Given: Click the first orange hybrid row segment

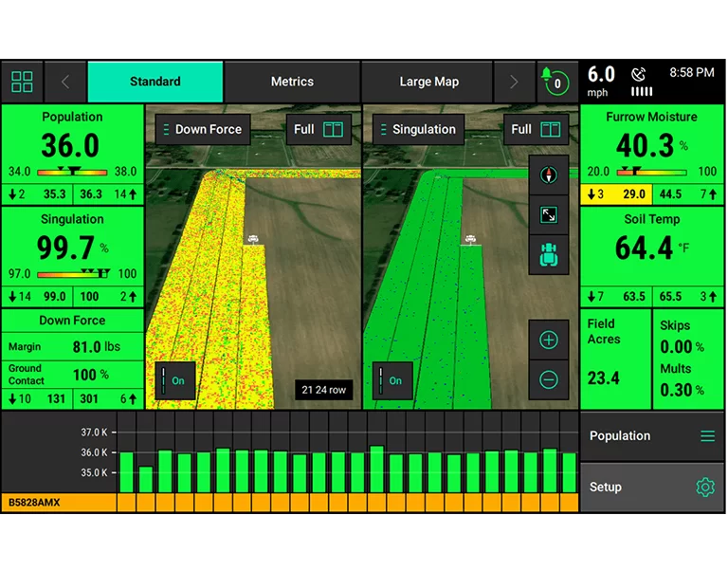Looking at the screenshot, I should point(126,503).
